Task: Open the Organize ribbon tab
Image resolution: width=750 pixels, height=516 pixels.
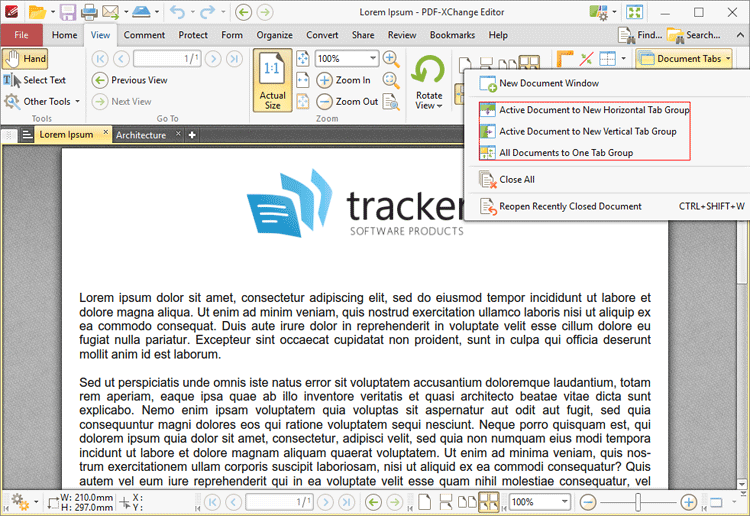Action: [x=274, y=35]
